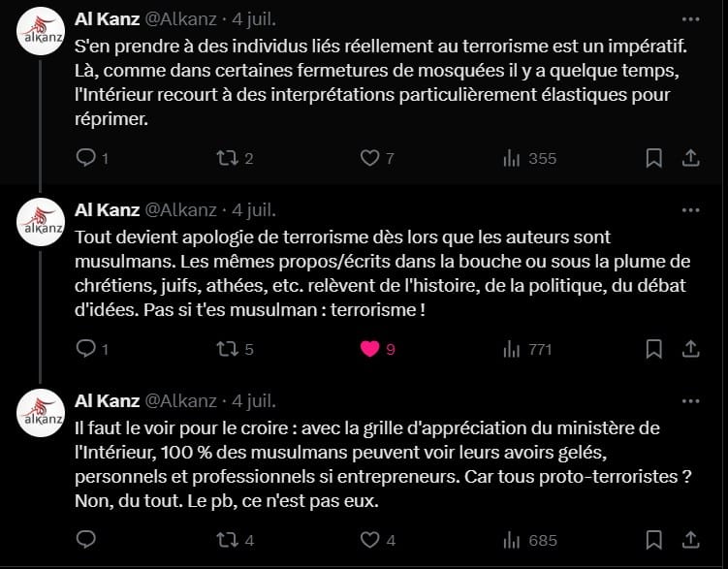The height and width of the screenshot is (569, 728).
Task: Open more options menu on third tweet
Action: [x=691, y=401]
